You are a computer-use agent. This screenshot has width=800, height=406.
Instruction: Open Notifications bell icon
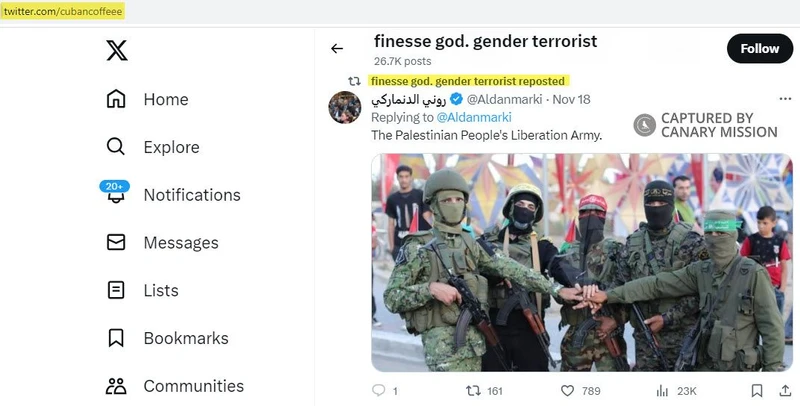coord(116,195)
